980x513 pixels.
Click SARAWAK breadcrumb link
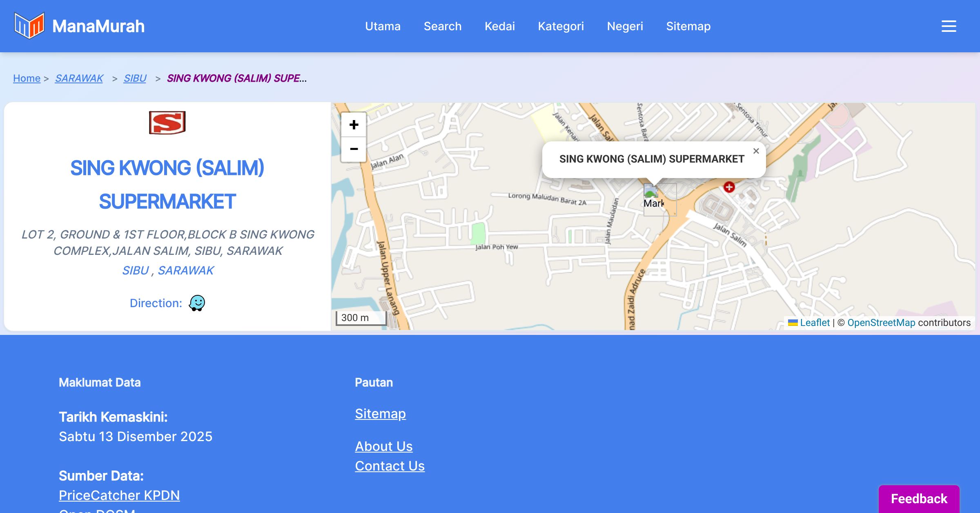coord(79,78)
